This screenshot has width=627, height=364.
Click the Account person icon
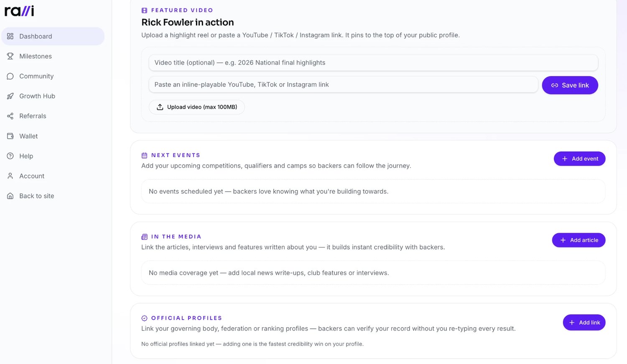coord(10,176)
